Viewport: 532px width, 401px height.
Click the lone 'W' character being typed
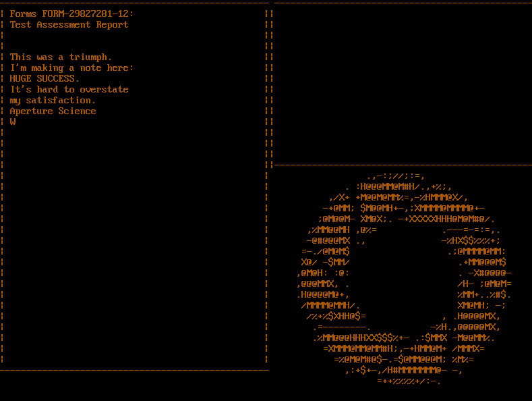coord(13,122)
